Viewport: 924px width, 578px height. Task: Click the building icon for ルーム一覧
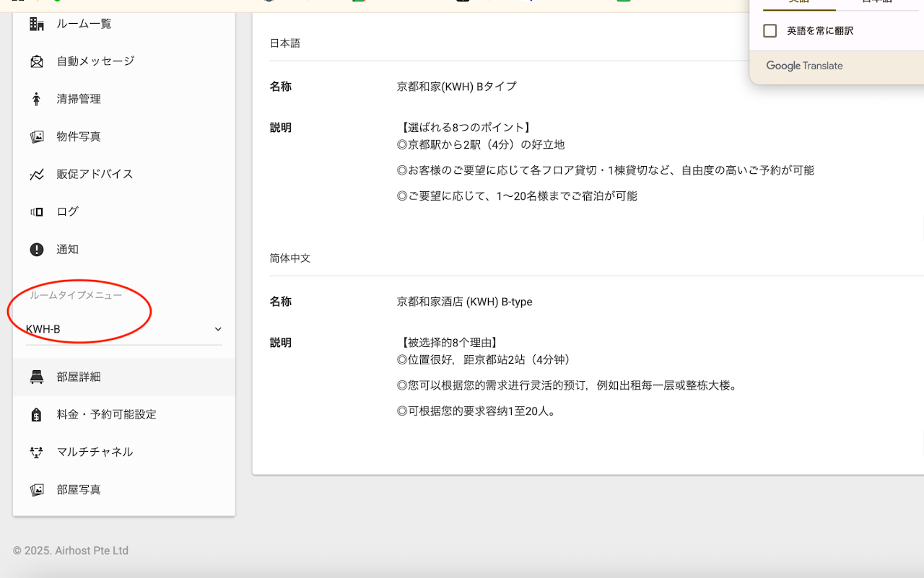[x=37, y=24]
